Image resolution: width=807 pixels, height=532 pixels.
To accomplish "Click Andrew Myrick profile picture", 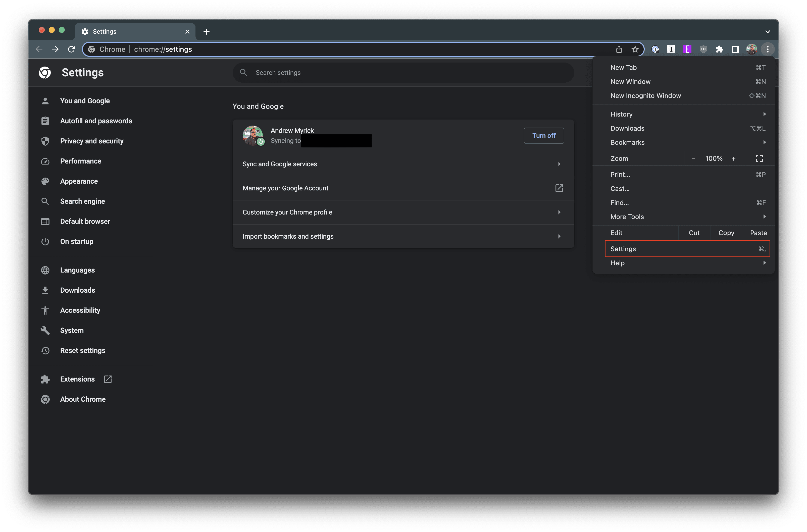I will pyautogui.click(x=253, y=135).
